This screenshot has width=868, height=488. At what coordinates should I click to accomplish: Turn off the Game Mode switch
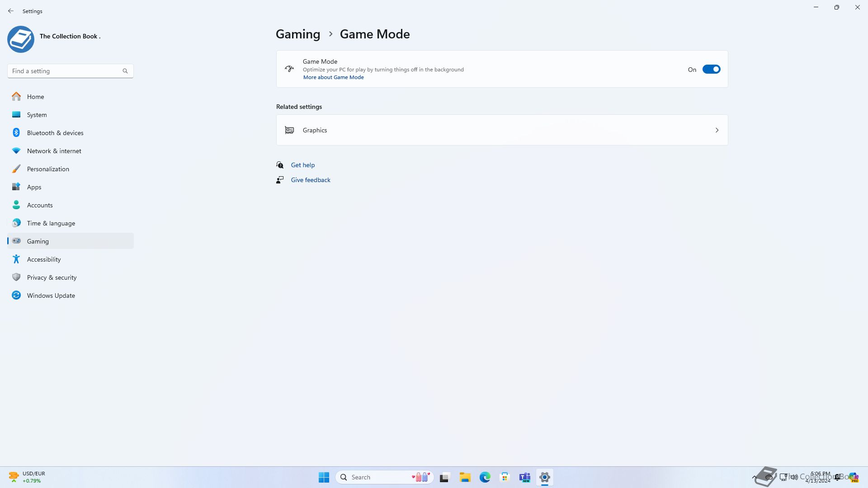pos(711,69)
